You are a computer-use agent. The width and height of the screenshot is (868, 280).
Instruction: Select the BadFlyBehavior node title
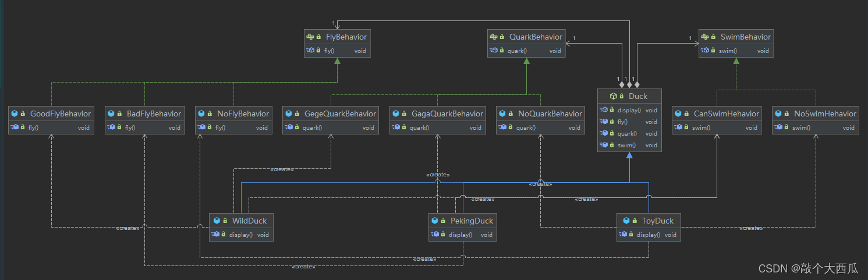point(154,114)
